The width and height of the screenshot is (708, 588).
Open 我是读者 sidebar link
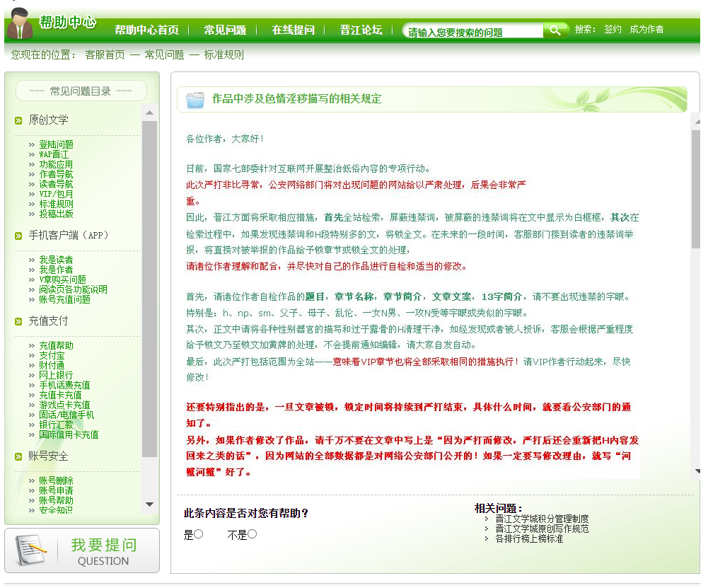(x=56, y=260)
